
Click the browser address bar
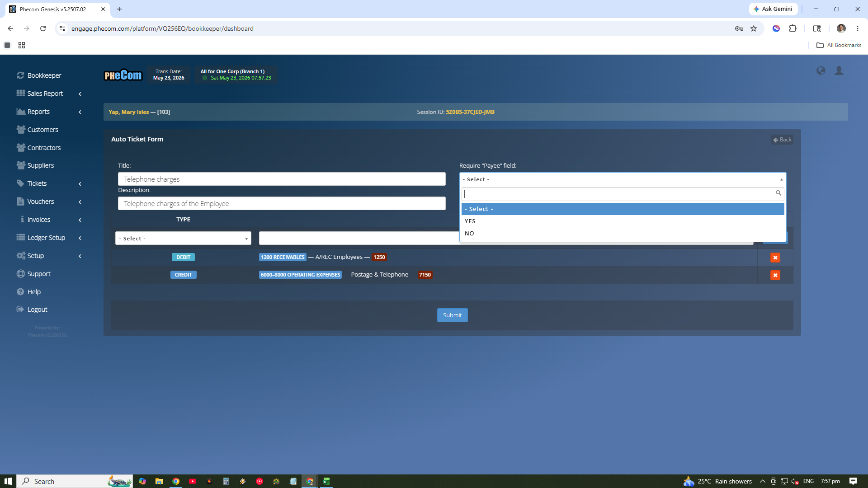click(x=398, y=28)
